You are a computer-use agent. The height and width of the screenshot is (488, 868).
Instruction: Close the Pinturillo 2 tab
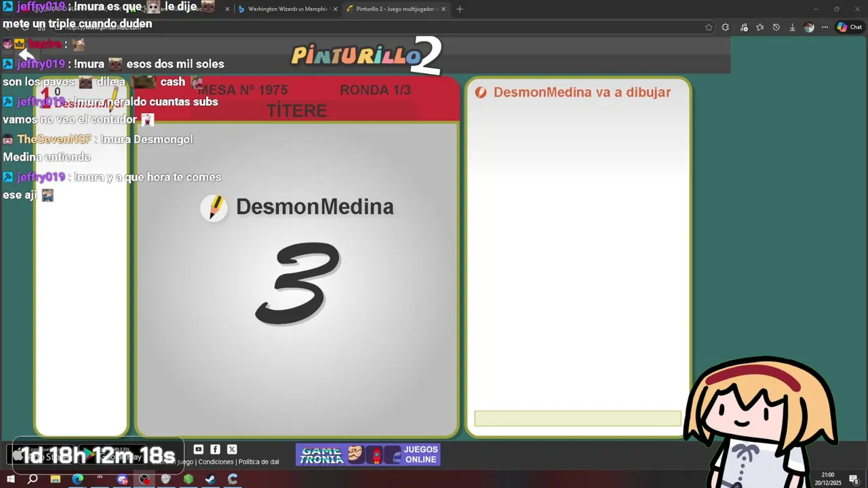point(443,9)
